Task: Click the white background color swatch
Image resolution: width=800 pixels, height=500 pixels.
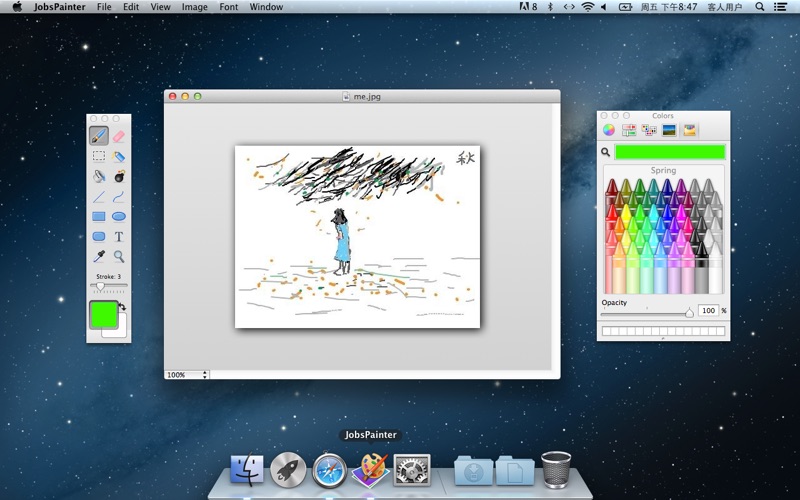Action: click(118, 331)
